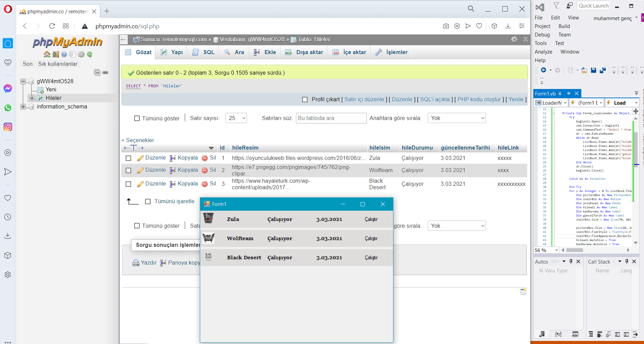Open Opera history clock icon in sidebar
The height and width of the screenshot is (344, 644).
click(8, 217)
